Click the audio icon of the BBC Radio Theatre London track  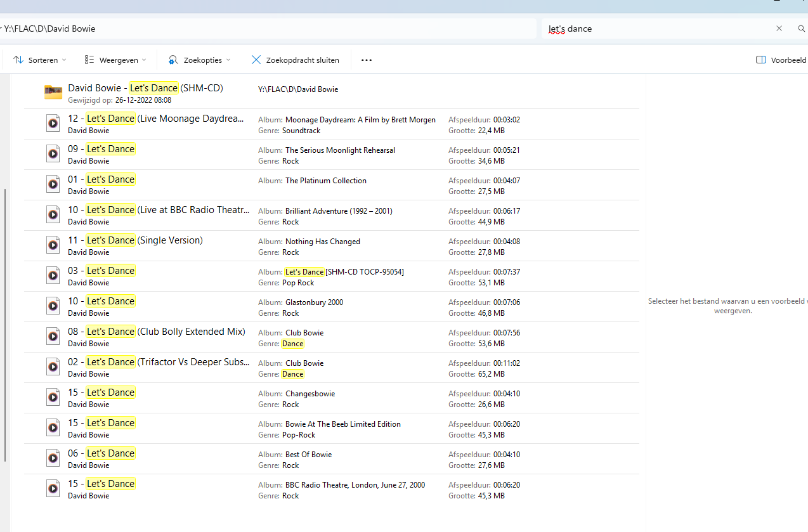tap(53, 489)
